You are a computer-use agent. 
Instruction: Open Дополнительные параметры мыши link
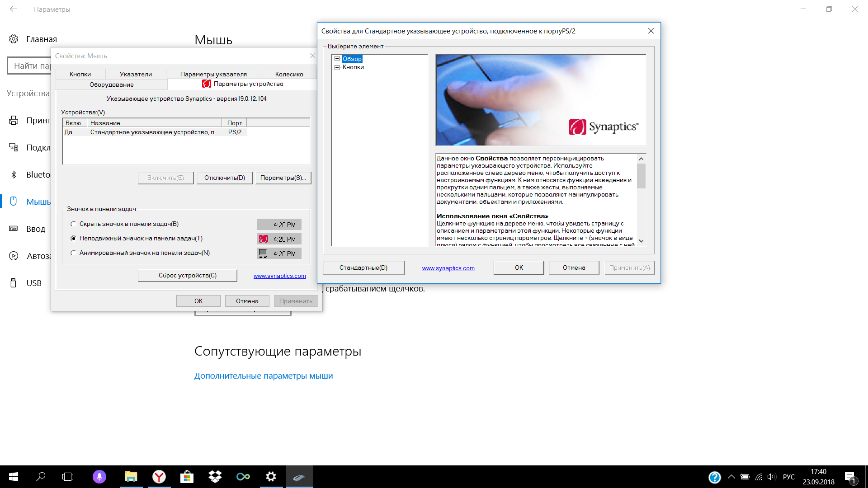coord(264,376)
